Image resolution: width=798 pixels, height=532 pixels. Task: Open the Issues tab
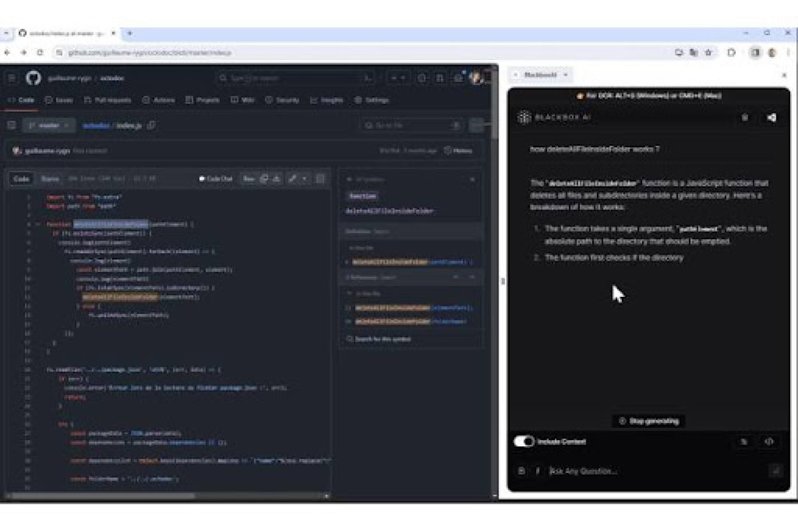pos(59,100)
